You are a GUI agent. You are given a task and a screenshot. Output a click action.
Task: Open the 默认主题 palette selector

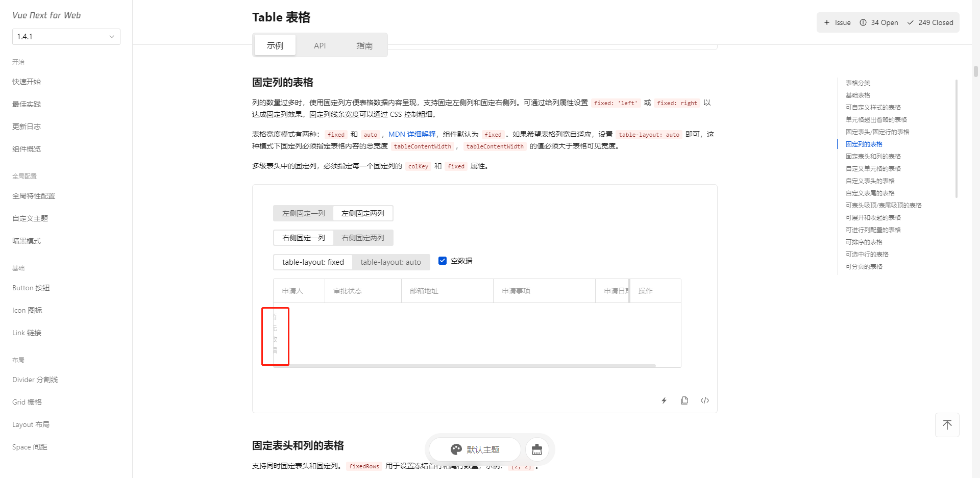tap(474, 449)
